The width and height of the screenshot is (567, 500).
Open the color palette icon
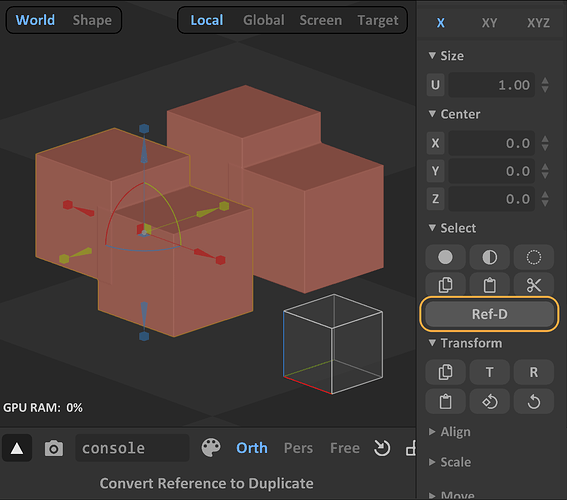click(211, 448)
